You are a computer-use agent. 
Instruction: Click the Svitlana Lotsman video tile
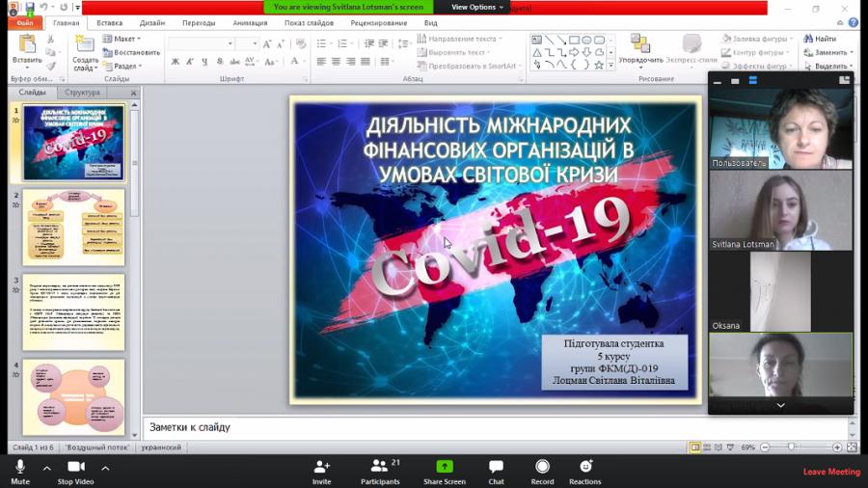[780, 211]
